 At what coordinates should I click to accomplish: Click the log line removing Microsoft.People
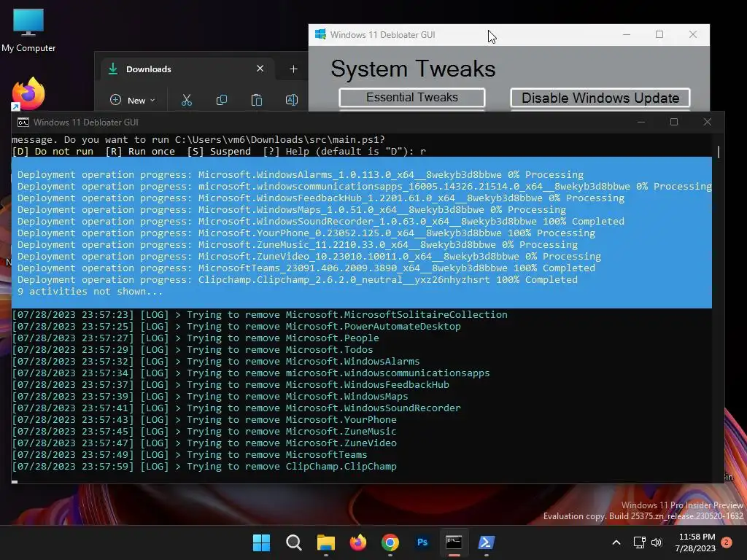[196, 338]
